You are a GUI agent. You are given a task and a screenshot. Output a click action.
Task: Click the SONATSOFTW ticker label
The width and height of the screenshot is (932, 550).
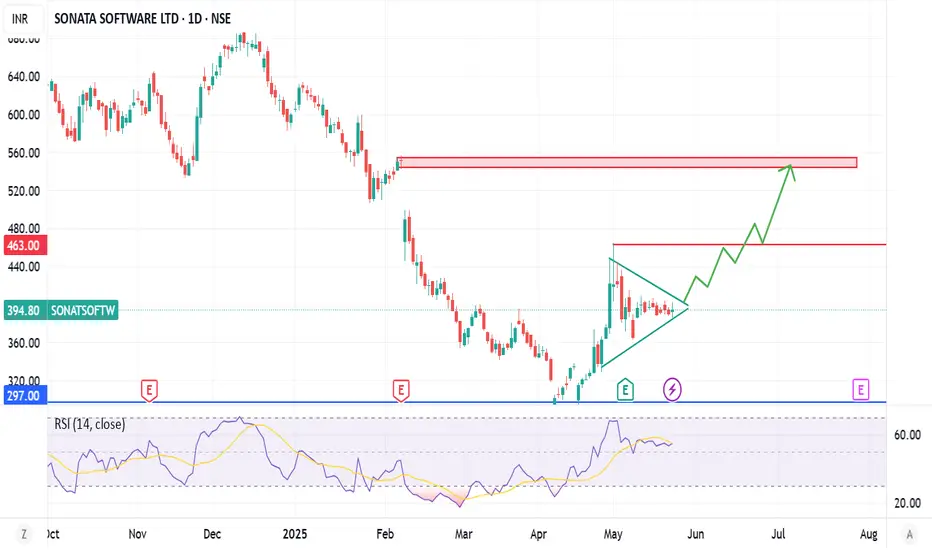(83, 310)
